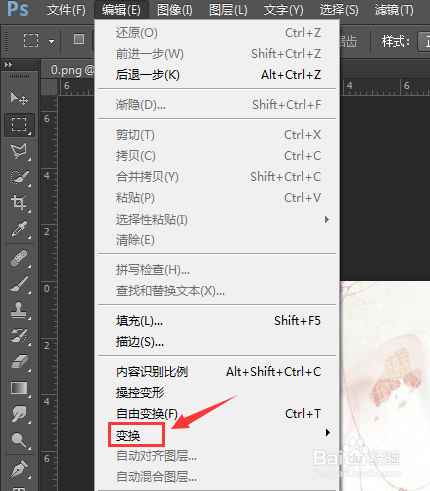The width and height of the screenshot is (430, 491).
Task: Choose 后退一步(K) from the edit menu
Action: point(217,75)
